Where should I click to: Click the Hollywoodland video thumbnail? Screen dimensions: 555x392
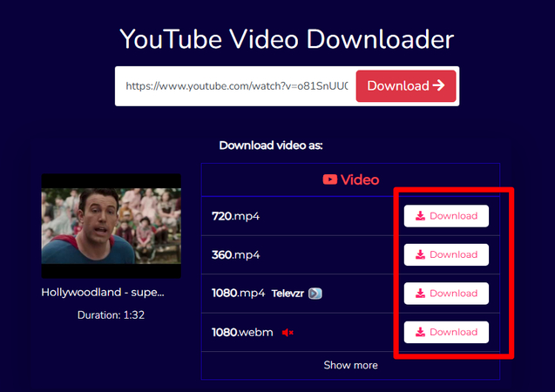(x=112, y=226)
